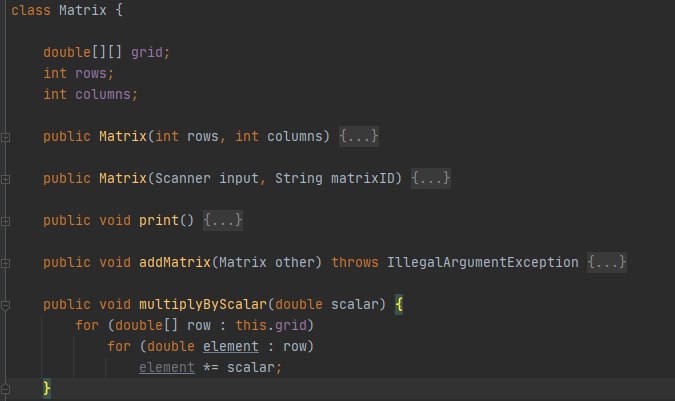Image resolution: width=675 pixels, height=401 pixels.
Task: Click the throws keyword
Action: [355, 262]
